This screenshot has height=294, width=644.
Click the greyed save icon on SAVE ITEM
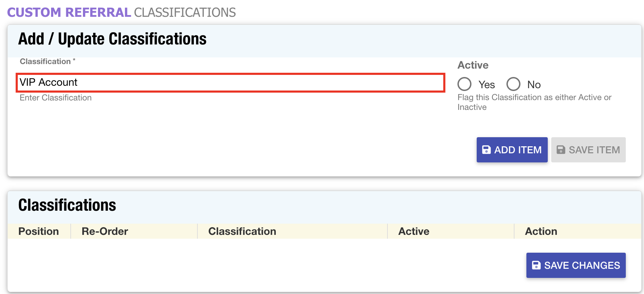click(561, 150)
